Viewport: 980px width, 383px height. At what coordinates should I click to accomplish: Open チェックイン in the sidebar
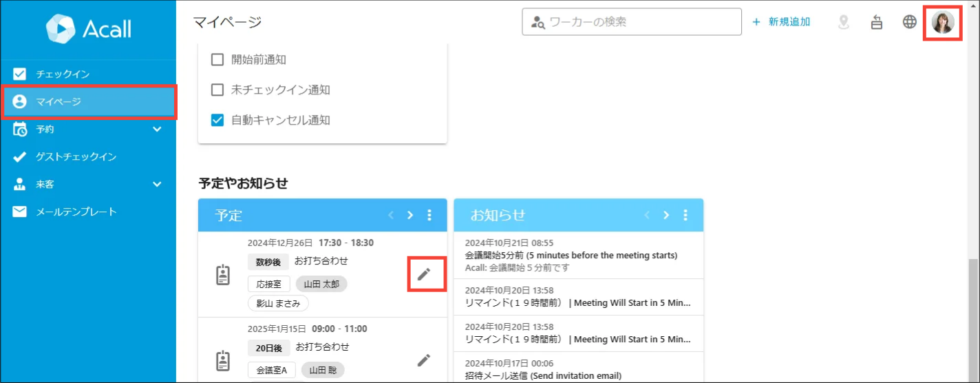click(x=88, y=74)
